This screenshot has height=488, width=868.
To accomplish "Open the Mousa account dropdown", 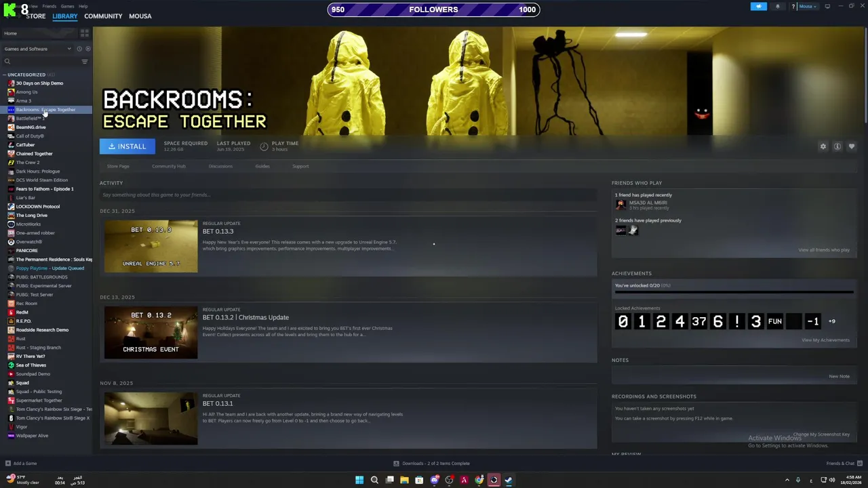I will point(806,7).
